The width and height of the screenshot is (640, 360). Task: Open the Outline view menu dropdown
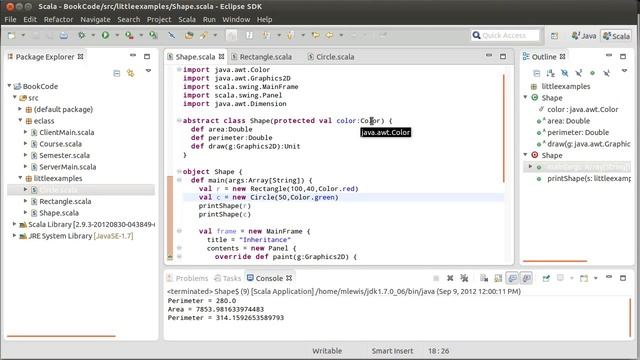pyautogui.click(x=624, y=71)
